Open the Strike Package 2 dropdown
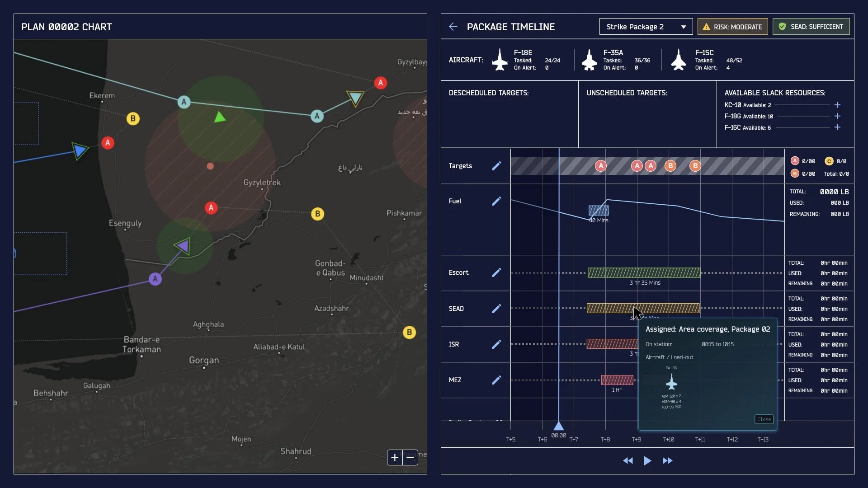The image size is (868, 488). [646, 27]
